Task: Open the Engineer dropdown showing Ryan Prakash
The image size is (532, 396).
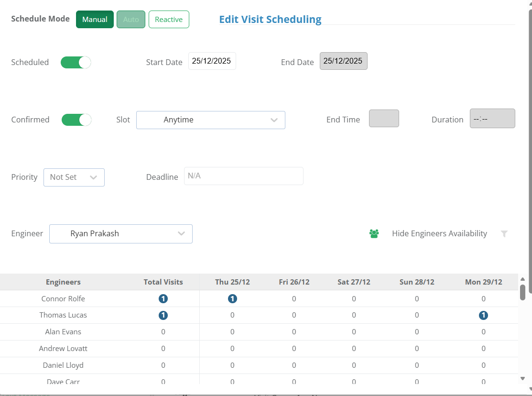Action: [121, 234]
